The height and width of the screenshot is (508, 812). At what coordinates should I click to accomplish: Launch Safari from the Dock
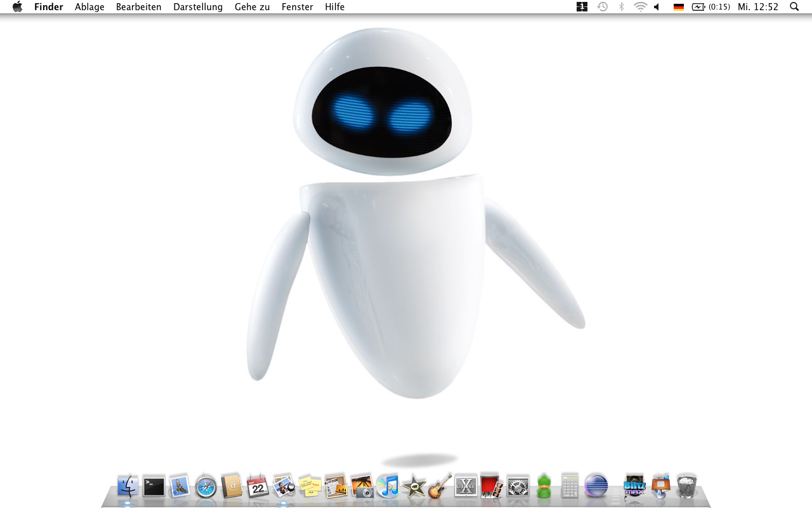206,487
